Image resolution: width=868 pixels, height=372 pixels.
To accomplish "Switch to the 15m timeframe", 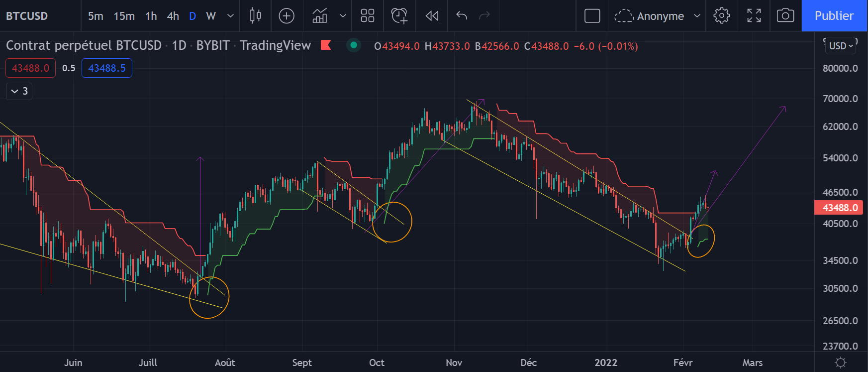I will coord(124,16).
